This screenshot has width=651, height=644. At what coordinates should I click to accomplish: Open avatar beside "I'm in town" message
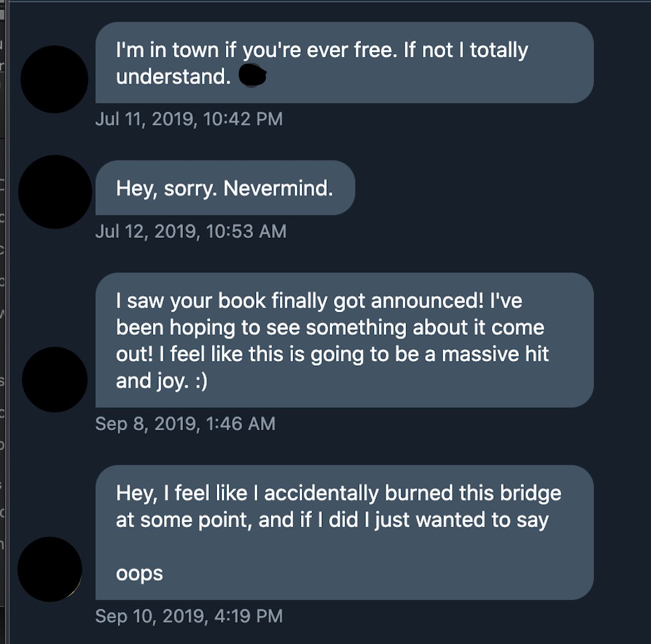click(55, 79)
